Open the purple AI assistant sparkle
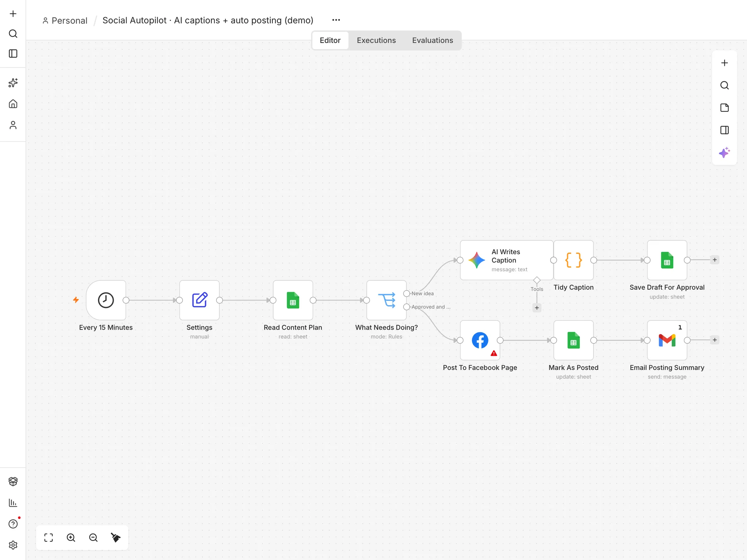The image size is (747, 560). click(724, 152)
